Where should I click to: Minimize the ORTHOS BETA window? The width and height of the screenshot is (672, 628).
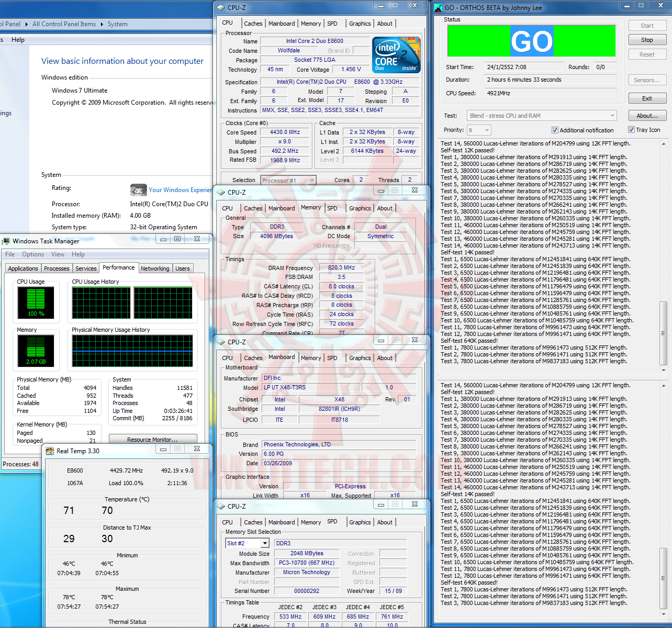[x=626, y=6]
